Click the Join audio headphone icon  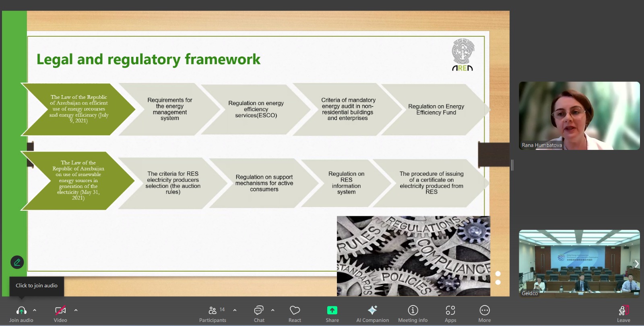(21, 311)
